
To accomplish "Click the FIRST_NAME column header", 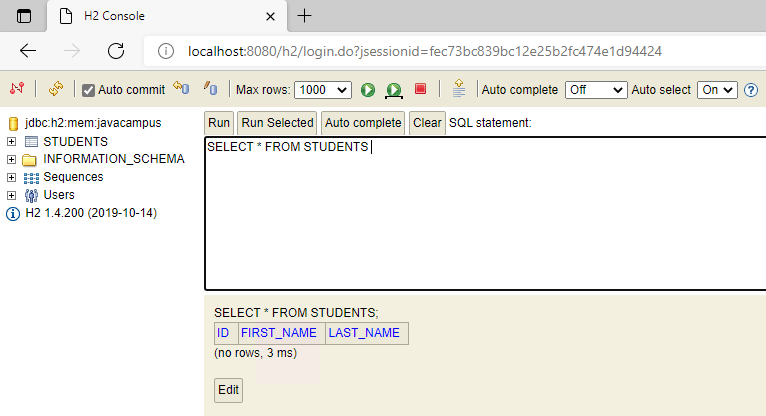I will pyautogui.click(x=279, y=333).
